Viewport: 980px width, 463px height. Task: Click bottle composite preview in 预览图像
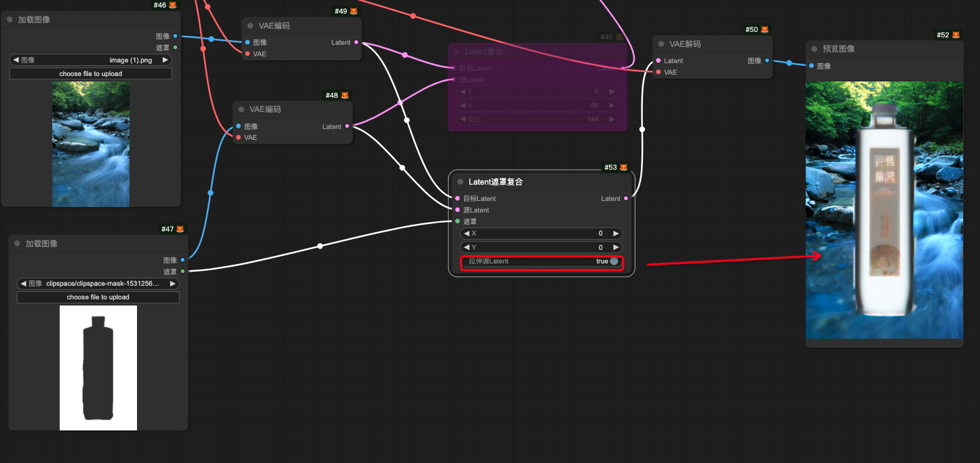pyautogui.click(x=884, y=210)
